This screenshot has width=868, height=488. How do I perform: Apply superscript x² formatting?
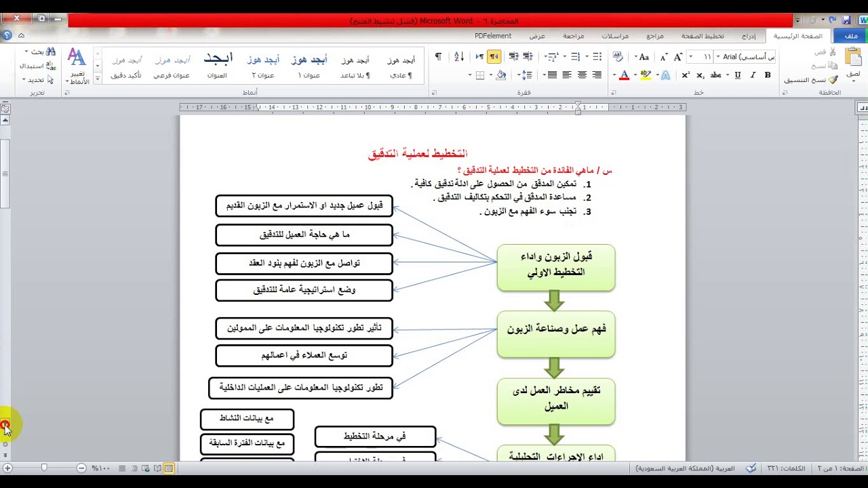pyautogui.click(x=686, y=75)
